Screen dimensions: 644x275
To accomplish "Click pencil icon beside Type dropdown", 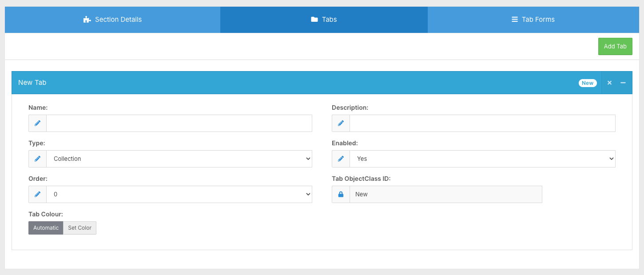I will click(x=38, y=159).
